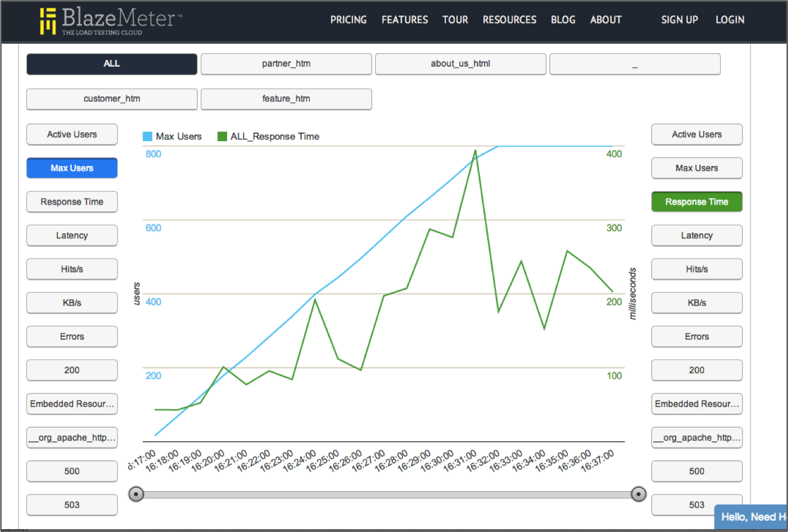The width and height of the screenshot is (788, 532).
Task: Click the right time range slider knob
Action: coord(638,494)
